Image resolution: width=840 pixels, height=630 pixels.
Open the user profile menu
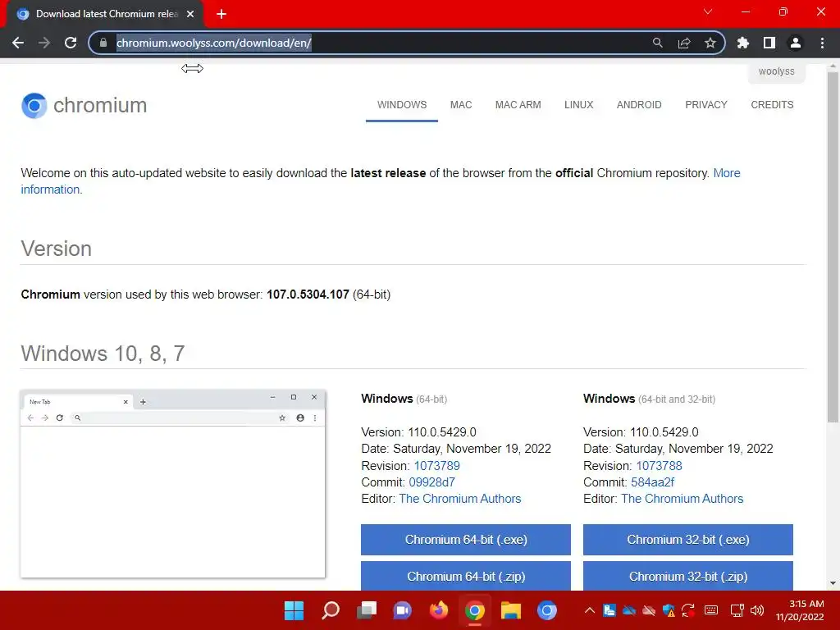(796, 43)
